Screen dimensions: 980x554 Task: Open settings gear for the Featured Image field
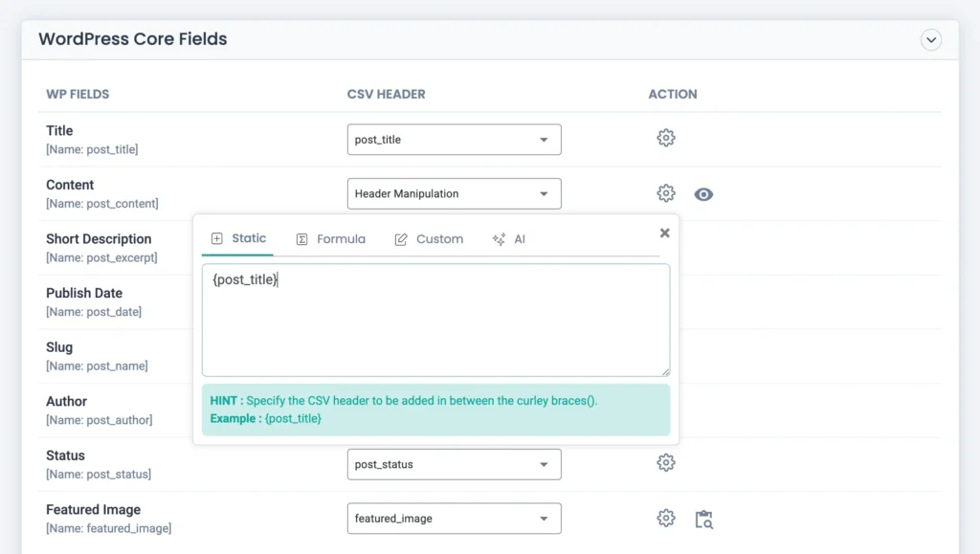[666, 518]
